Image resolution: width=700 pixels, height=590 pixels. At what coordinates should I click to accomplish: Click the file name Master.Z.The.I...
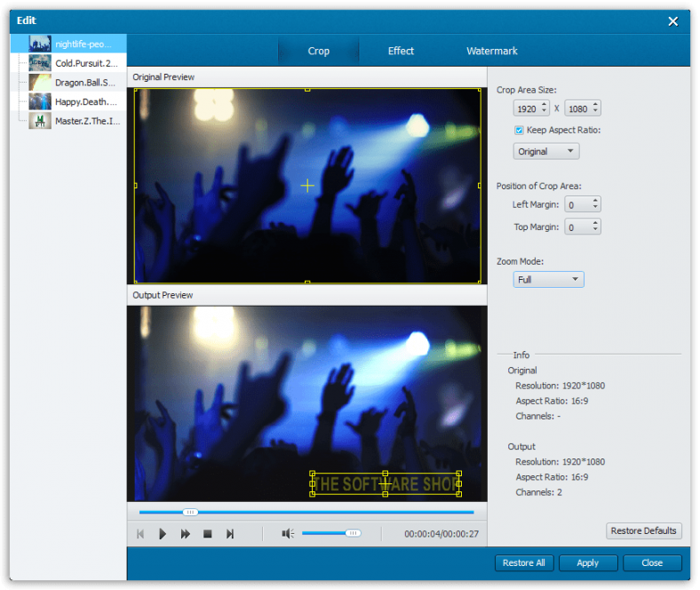(88, 121)
